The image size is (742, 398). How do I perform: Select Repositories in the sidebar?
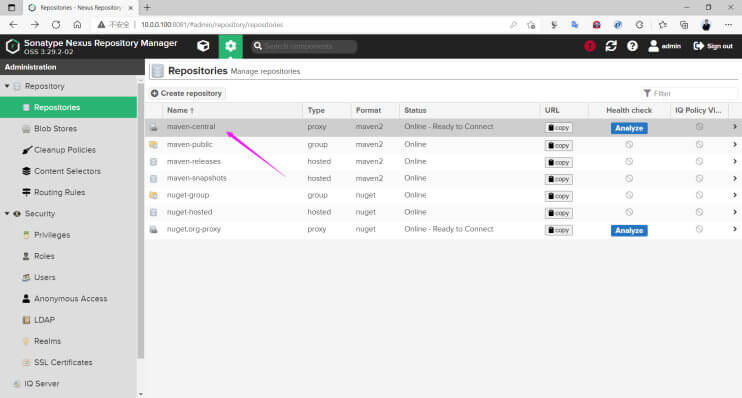pos(69,107)
